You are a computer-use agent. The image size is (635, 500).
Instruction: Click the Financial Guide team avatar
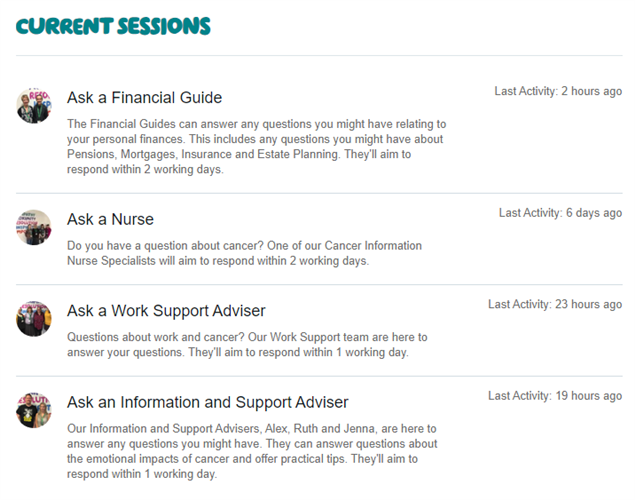[x=34, y=106]
